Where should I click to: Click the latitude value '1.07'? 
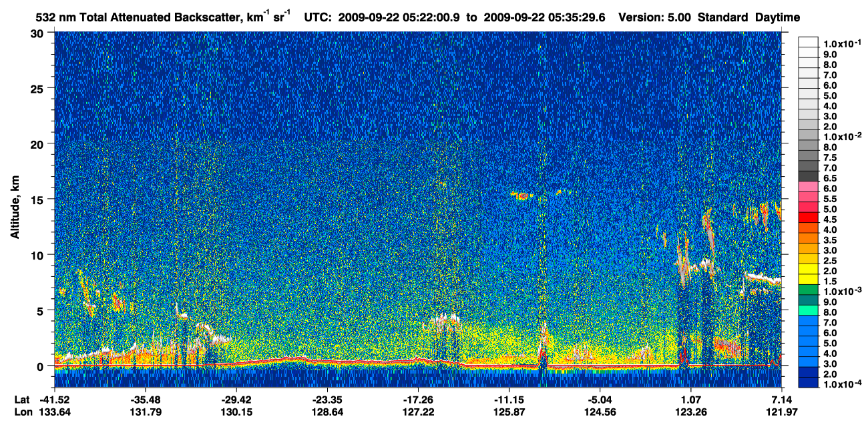tap(690, 399)
